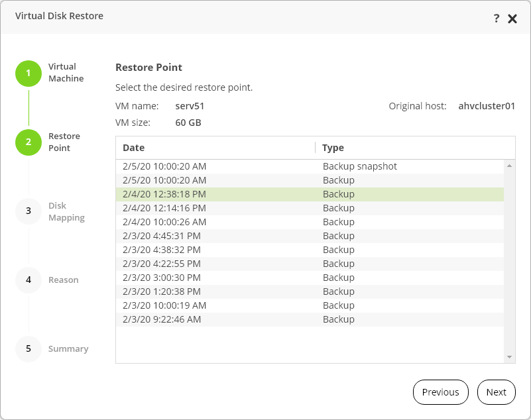
Task: Choose the 2/3/20 4:45:31 PM restore point
Action: (x=310, y=236)
